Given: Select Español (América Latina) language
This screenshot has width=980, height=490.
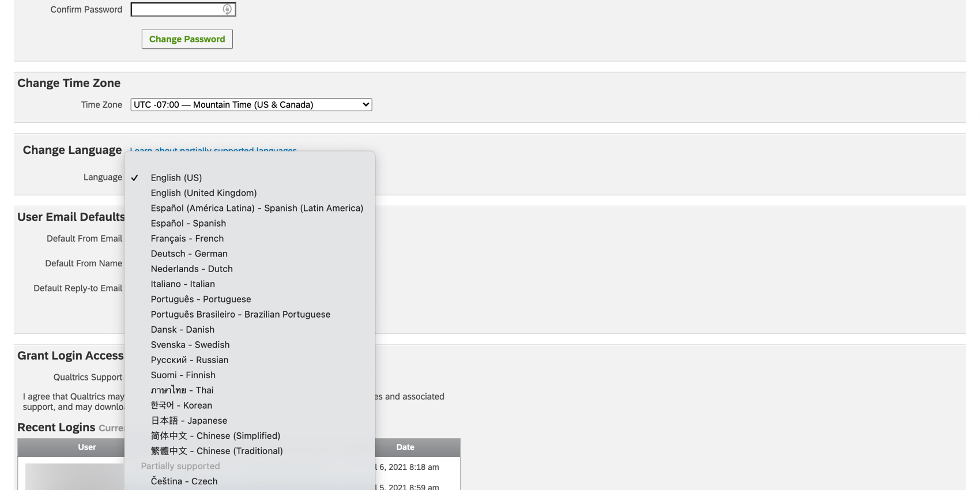Looking at the screenshot, I should (x=257, y=208).
